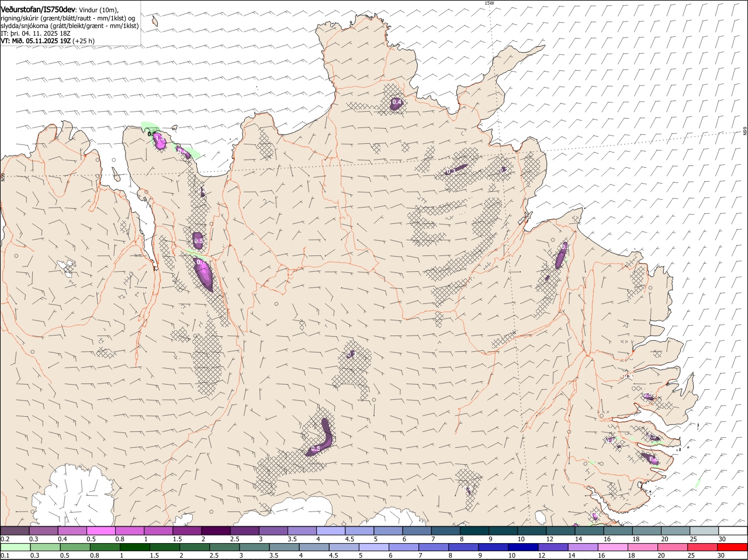Image resolution: width=748 pixels, height=560 pixels.
Task: Click the dark teal swatch labeled 8
Action: [x=474, y=531]
